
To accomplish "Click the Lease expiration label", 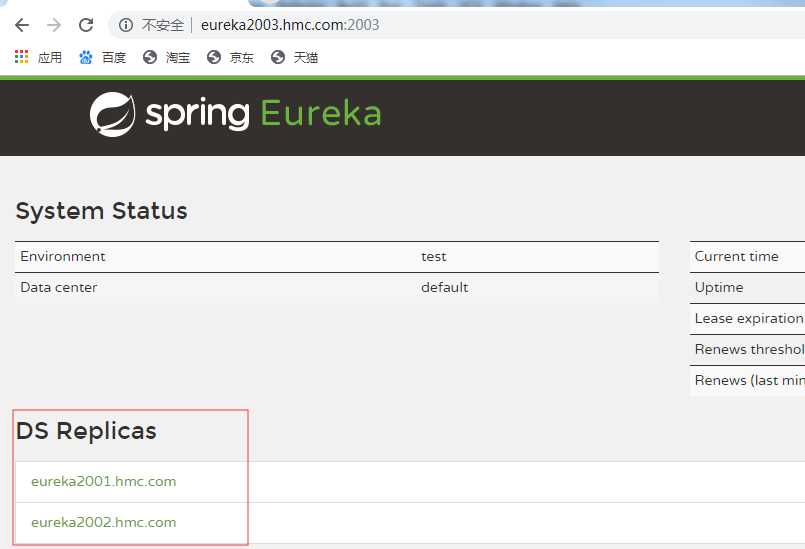I will [x=750, y=318].
